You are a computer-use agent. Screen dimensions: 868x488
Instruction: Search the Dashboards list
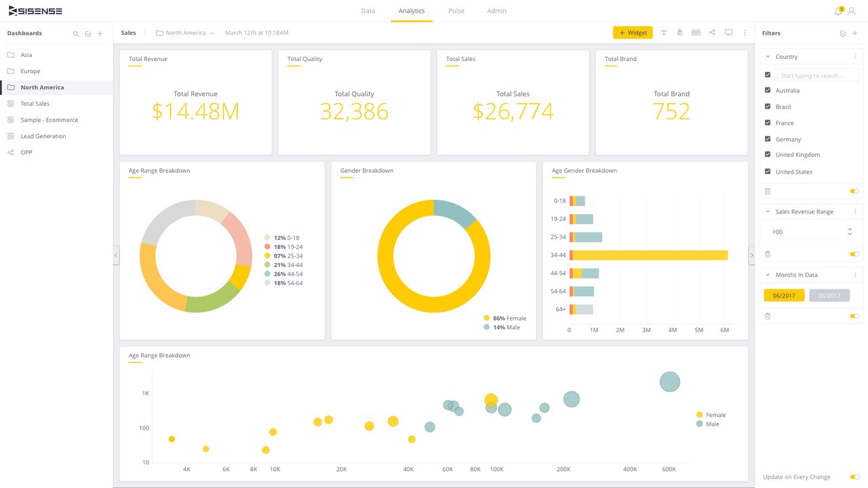[75, 33]
